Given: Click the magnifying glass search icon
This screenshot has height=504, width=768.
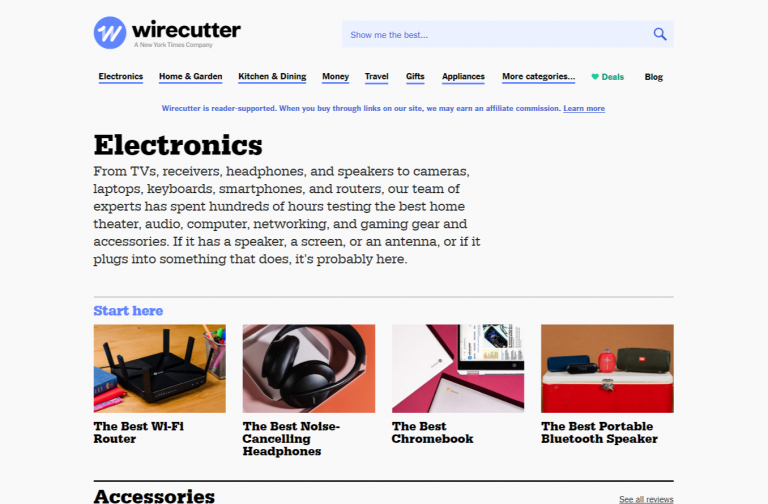Looking at the screenshot, I should coord(660,34).
